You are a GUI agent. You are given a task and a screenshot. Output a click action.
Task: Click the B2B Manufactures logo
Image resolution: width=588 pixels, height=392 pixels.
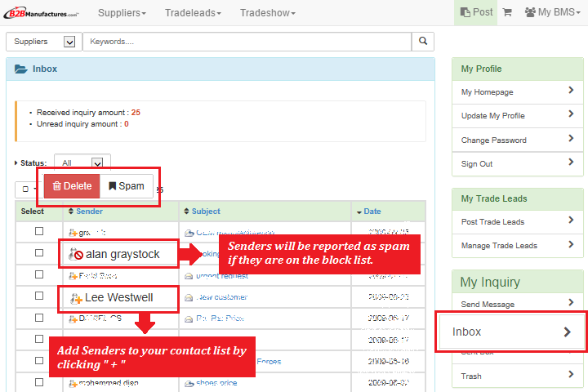pyautogui.click(x=44, y=13)
